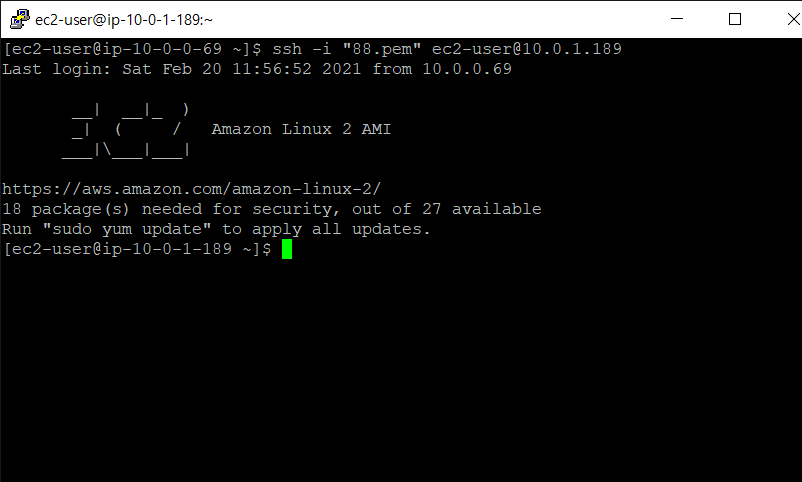Maximize the PuTTY terminal window
802x482 pixels.
point(734,19)
